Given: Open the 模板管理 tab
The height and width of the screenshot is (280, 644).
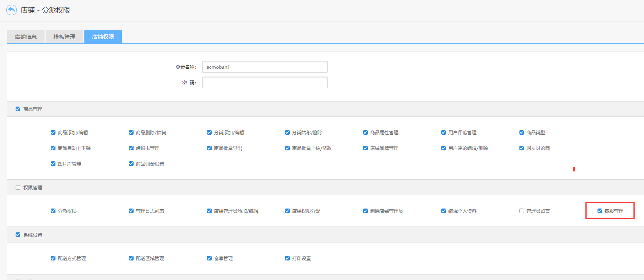Looking at the screenshot, I should tap(64, 37).
